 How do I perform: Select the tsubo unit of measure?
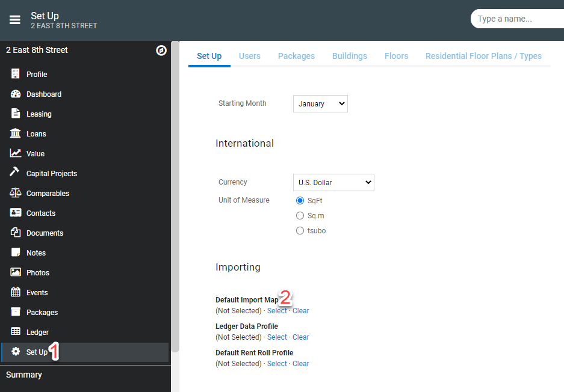coord(300,231)
